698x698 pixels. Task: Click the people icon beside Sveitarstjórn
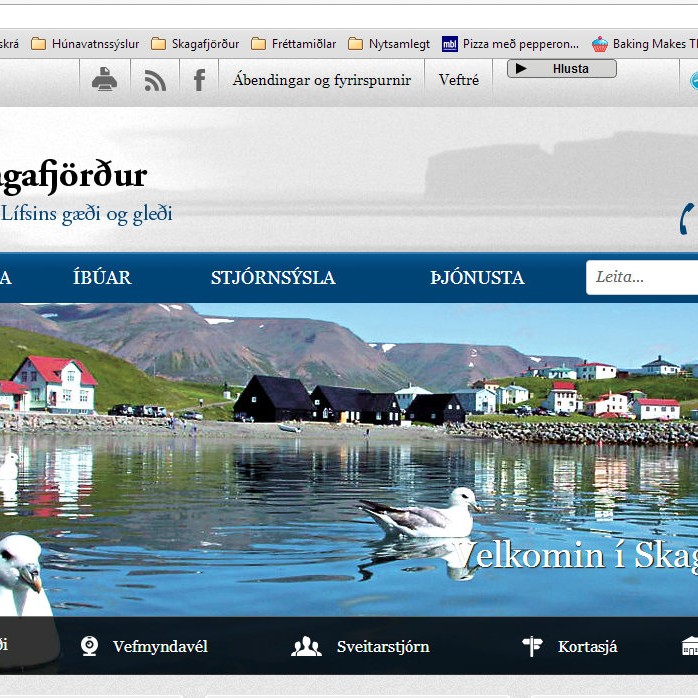(x=306, y=646)
